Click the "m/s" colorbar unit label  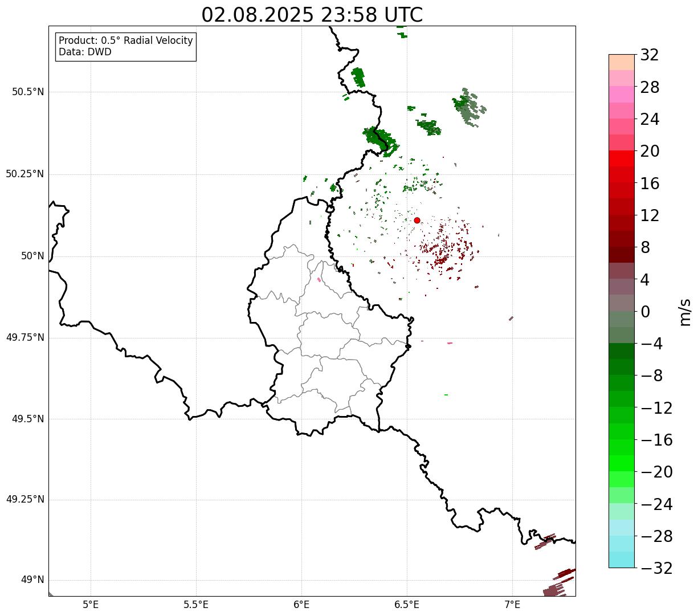[684, 312]
